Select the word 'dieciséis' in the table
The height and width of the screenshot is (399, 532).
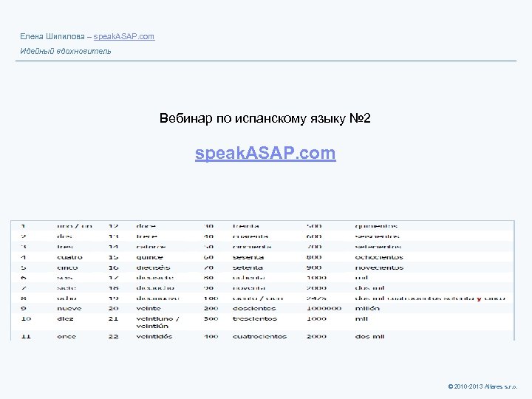pos(153,267)
